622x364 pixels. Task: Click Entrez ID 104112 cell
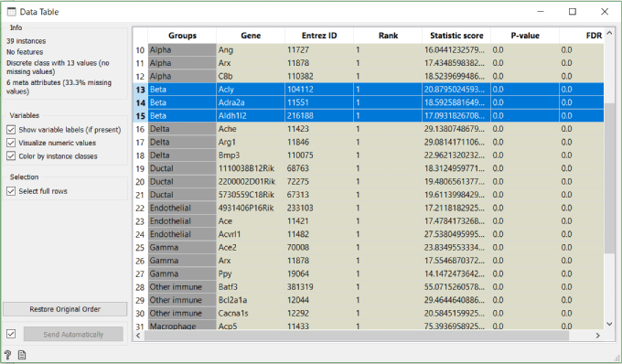coord(319,90)
